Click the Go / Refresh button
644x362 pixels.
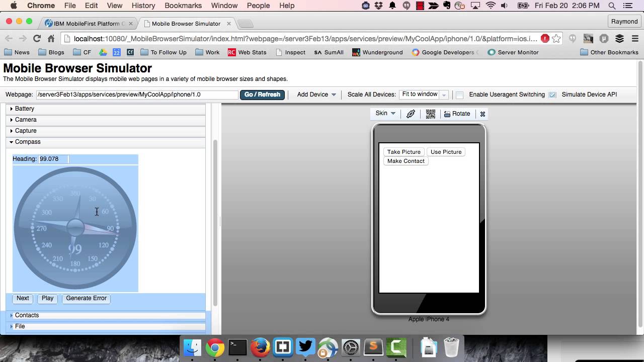[262, 95]
